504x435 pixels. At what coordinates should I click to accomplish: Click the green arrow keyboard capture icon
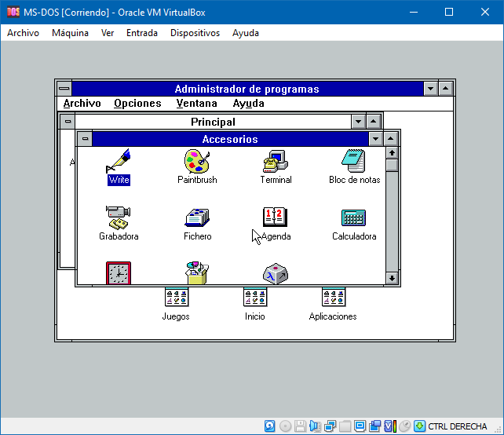[x=419, y=426]
